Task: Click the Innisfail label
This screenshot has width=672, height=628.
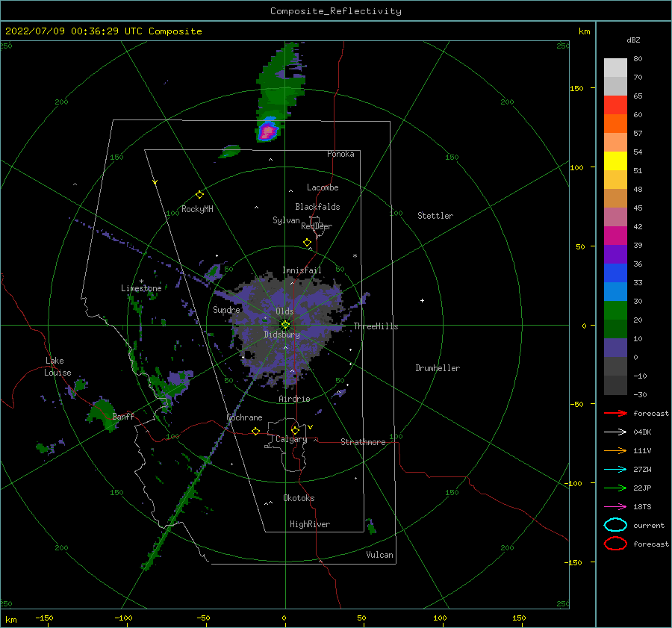Action: [302, 270]
